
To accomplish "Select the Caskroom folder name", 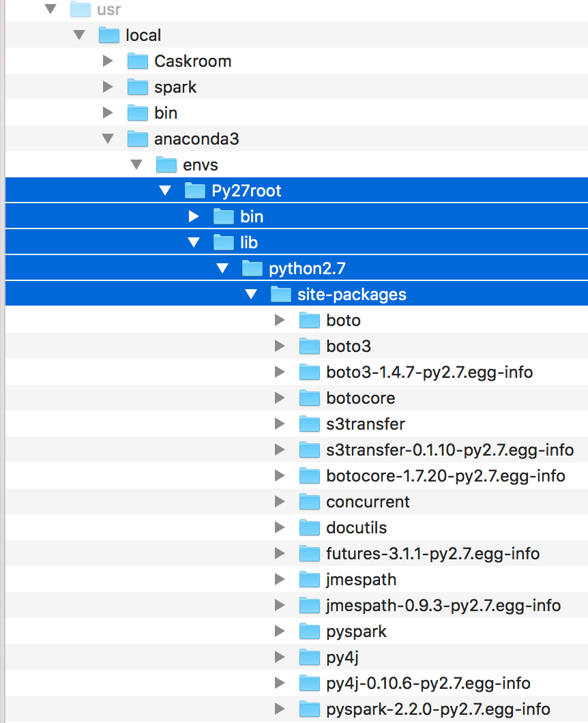I will tap(193, 61).
